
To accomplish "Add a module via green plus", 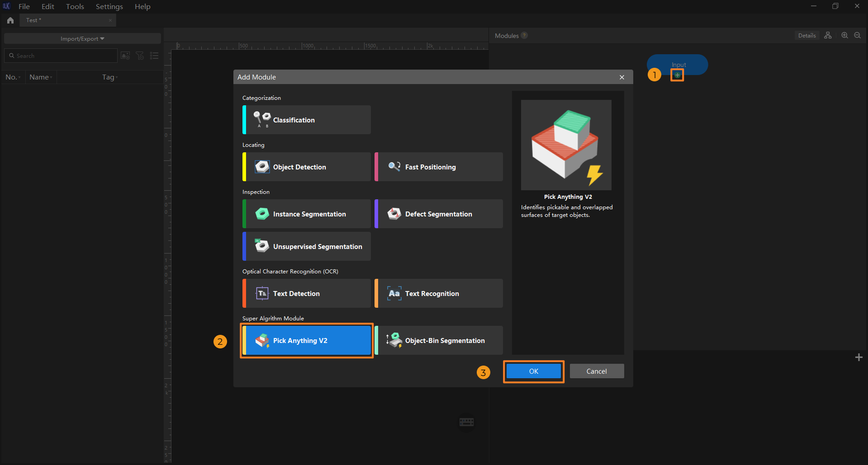I will tap(677, 75).
